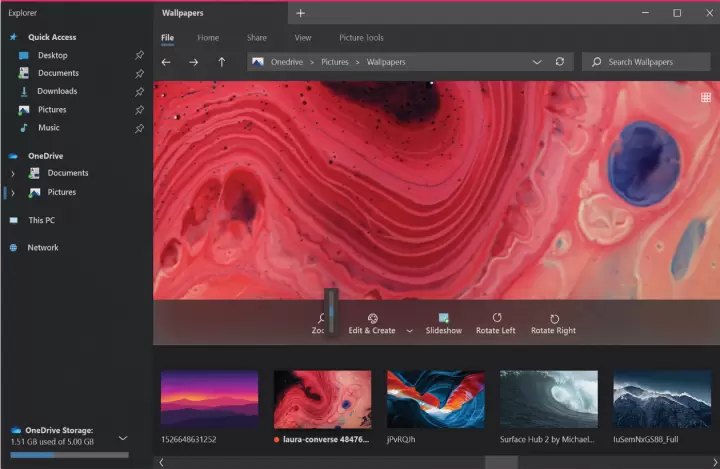Open the Picture Tools ribbon tab

coord(360,38)
